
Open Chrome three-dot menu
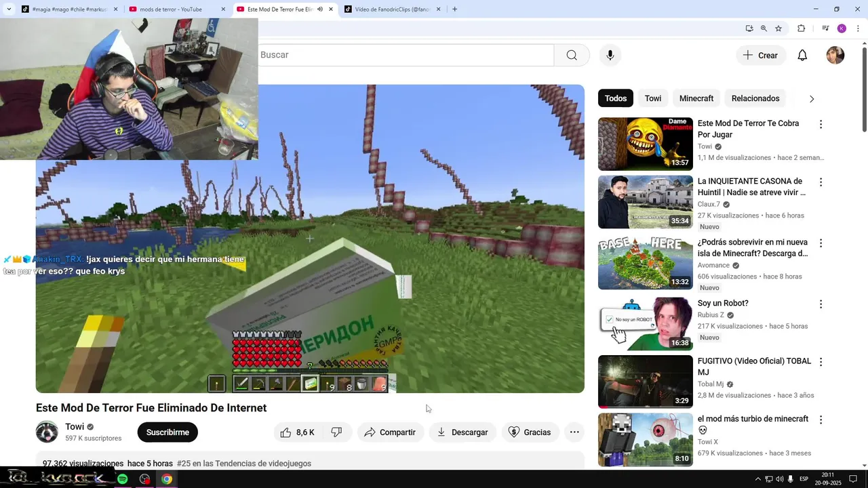click(x=858, y=28)
